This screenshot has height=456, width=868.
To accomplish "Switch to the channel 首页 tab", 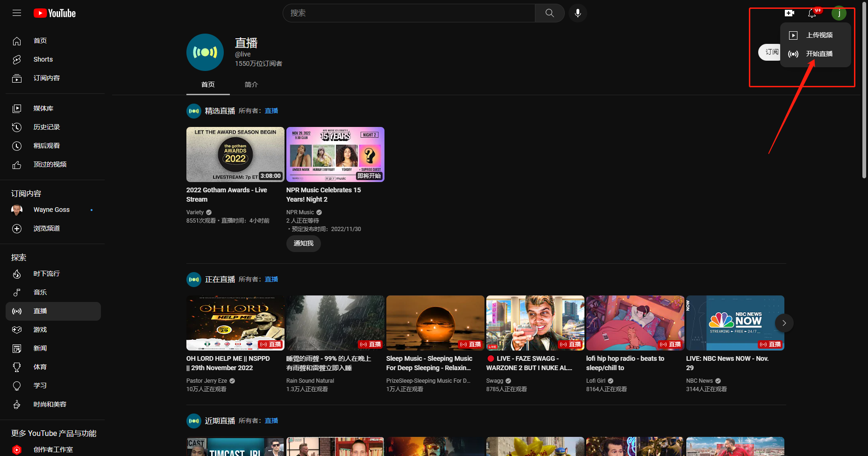I will (208, 84).
